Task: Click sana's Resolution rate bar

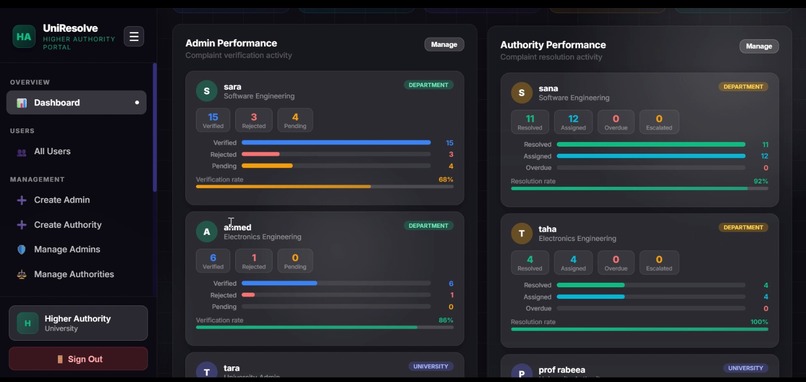Action: point(639,189)
